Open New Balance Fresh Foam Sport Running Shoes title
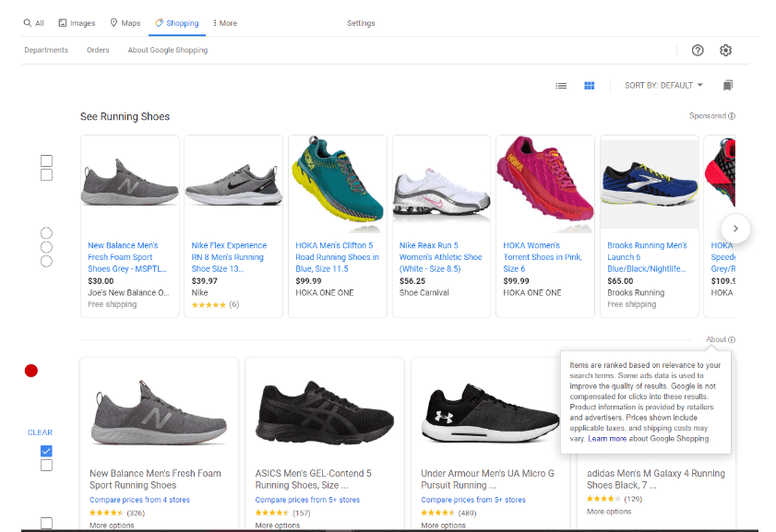Image resolution: width=776 pixels, height=532 pixels. pyautogui.click(x=155, y=479)
